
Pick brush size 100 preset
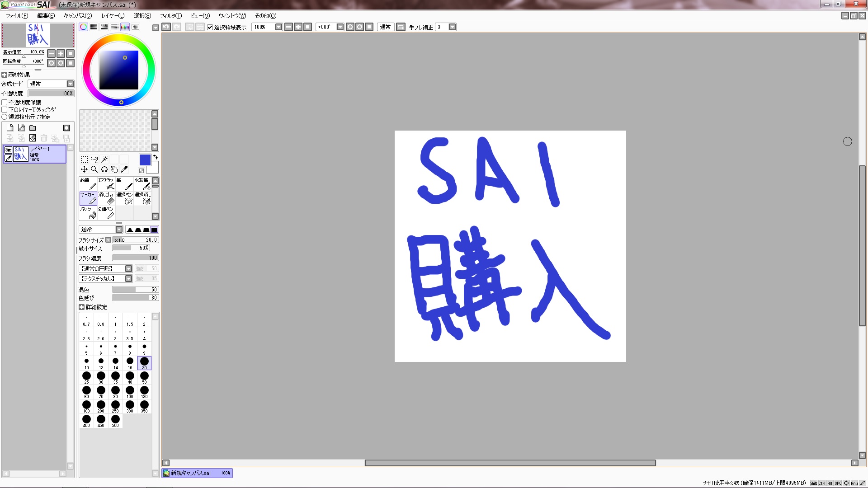[130, 392]
